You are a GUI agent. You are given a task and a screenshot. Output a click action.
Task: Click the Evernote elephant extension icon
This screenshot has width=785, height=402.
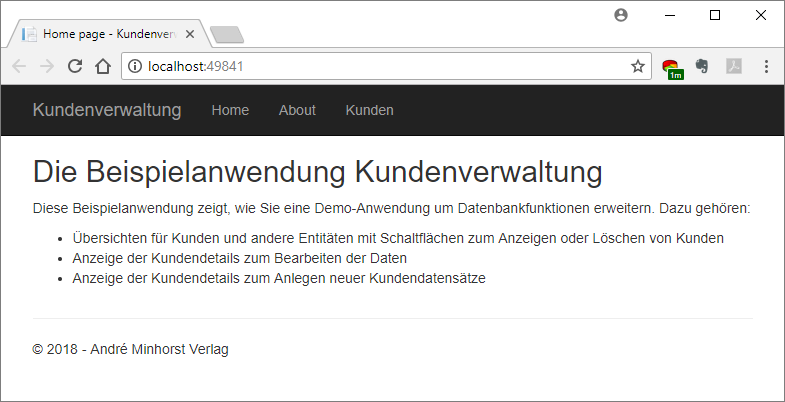(702, 66)
